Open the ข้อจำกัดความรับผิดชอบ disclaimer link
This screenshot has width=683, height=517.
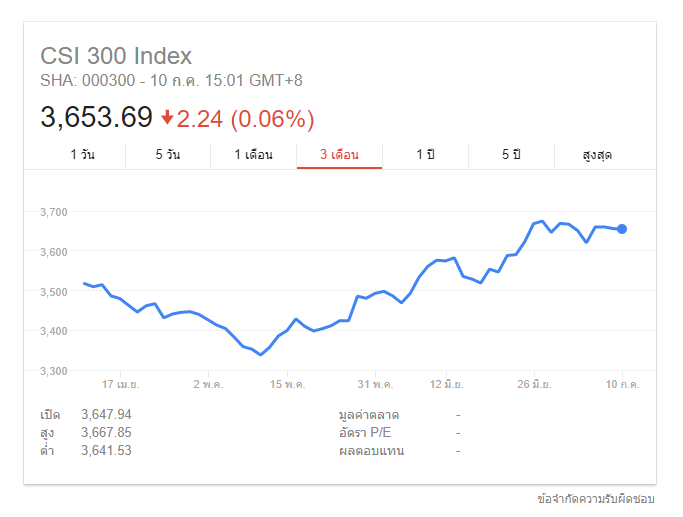coord(596,498)
